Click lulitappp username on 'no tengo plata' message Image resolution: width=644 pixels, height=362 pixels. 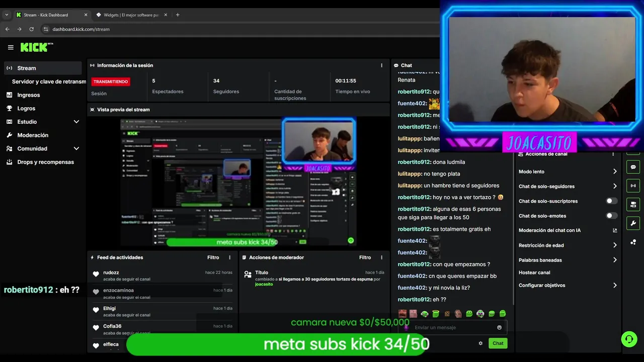pyautogui.click(x=410, y=173)
